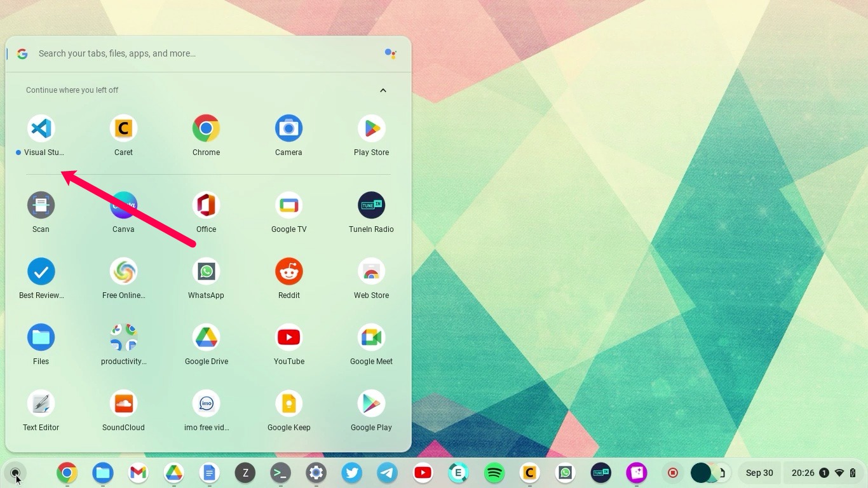Open YouTube in the launcher grid

288,337
